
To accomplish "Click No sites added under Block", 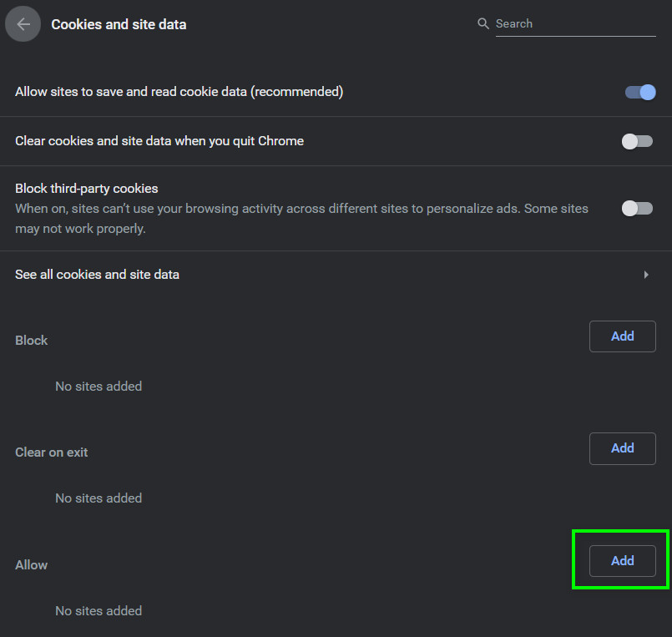I will (99, 387).
